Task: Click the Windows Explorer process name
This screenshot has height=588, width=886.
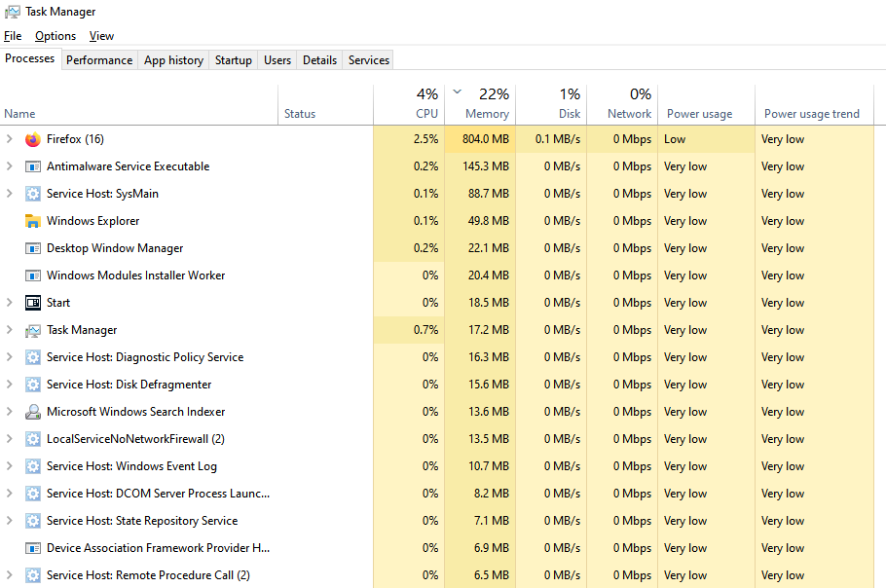Action: pyautogui.click(x=92, y=221)
